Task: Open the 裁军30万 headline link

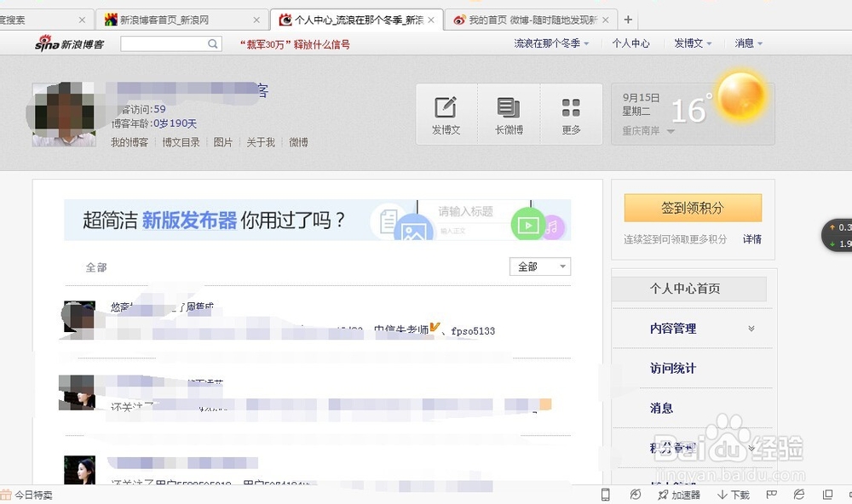Action: point(295,44)
